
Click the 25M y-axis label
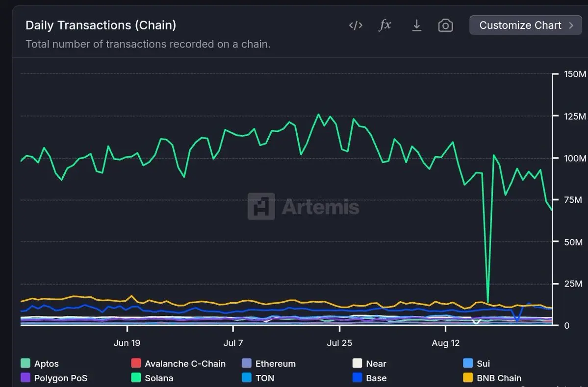(573, 284)
